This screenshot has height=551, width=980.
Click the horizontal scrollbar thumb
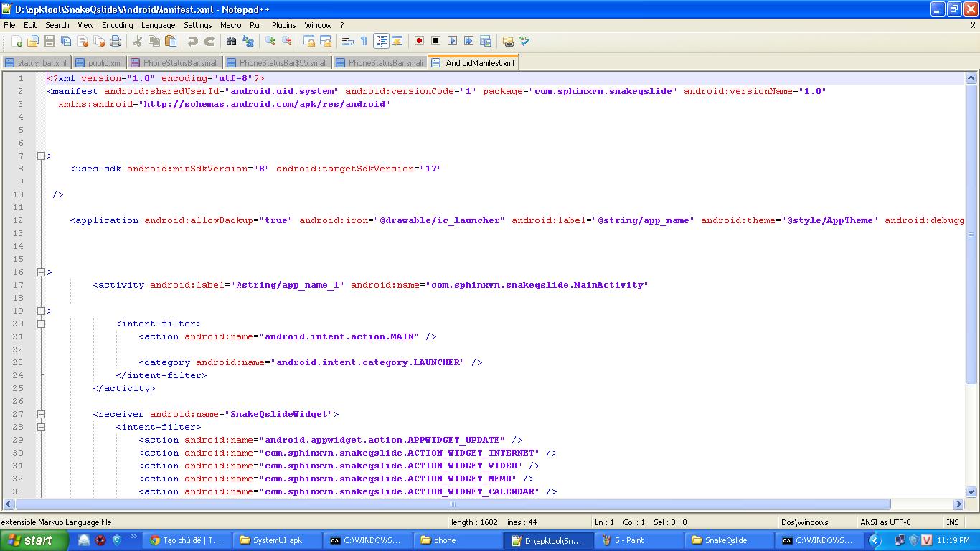[452, 504]
